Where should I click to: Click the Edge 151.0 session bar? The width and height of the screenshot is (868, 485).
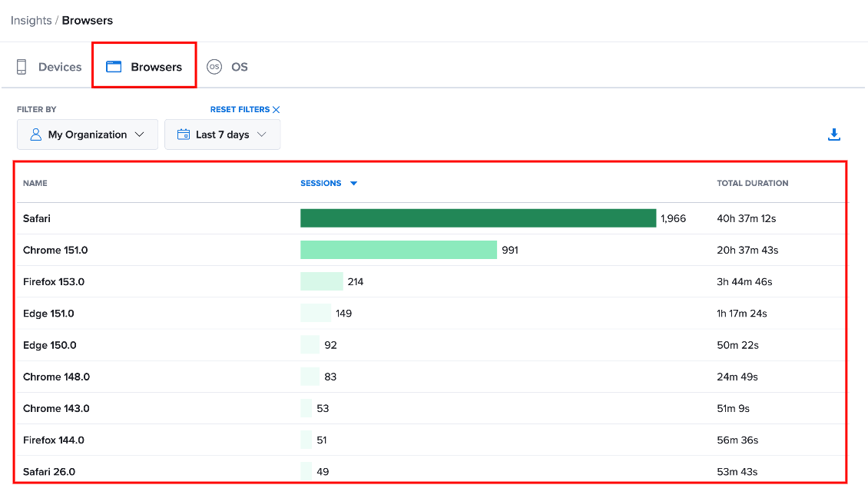pos(316,313)
